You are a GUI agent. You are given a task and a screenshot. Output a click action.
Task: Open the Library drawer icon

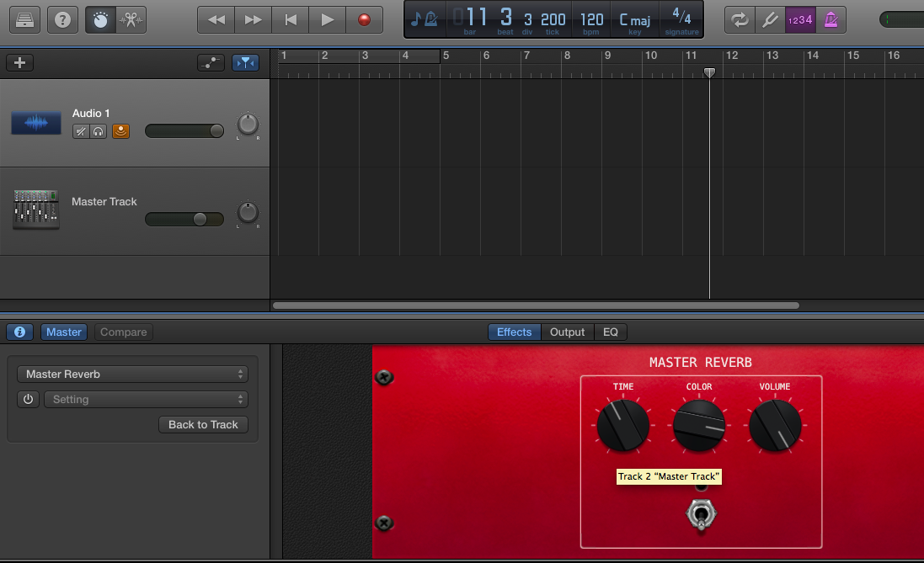point(24,19)
